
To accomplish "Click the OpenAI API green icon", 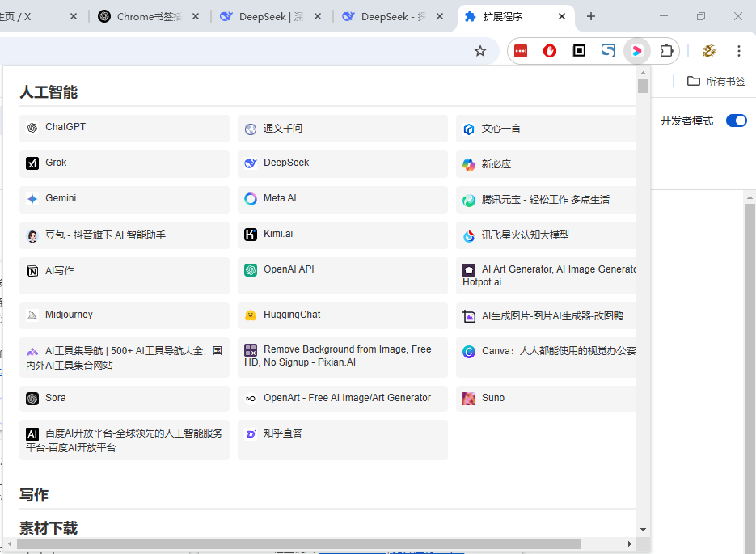I will click(251, 270).
